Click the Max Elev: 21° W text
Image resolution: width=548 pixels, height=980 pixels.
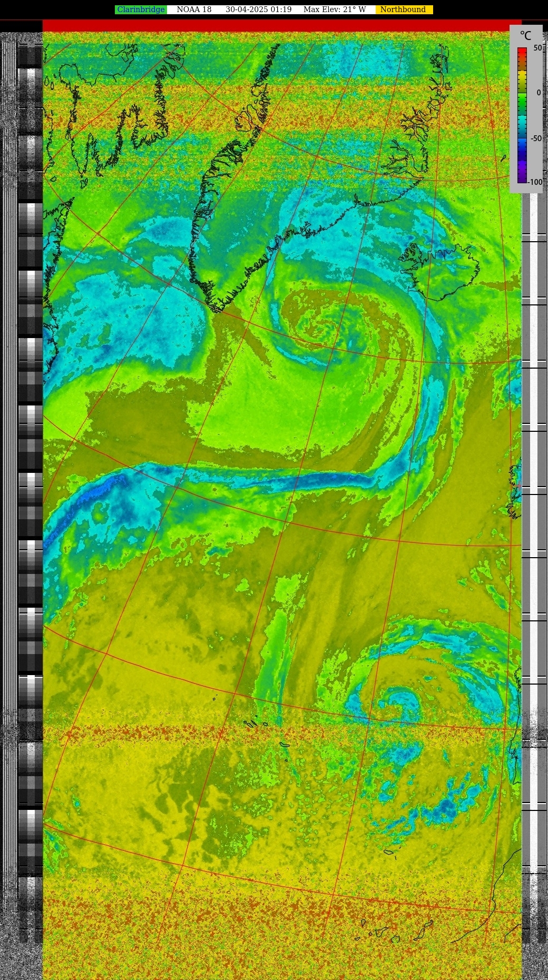point(335,9)
